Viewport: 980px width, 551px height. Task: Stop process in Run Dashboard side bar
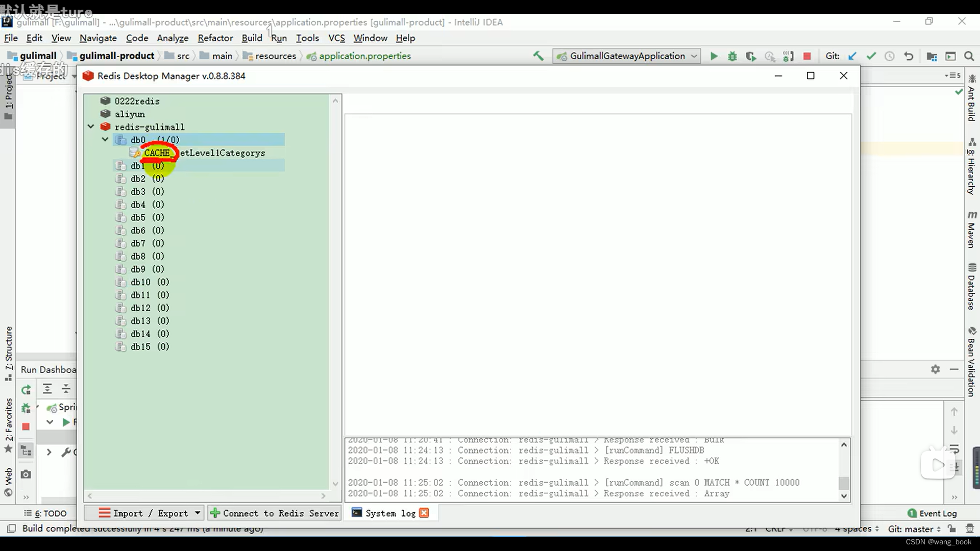point(26,427)
